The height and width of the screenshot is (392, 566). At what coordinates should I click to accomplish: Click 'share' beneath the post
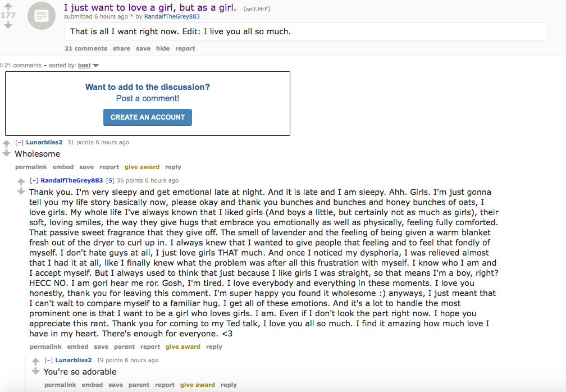tap(122, 48)
